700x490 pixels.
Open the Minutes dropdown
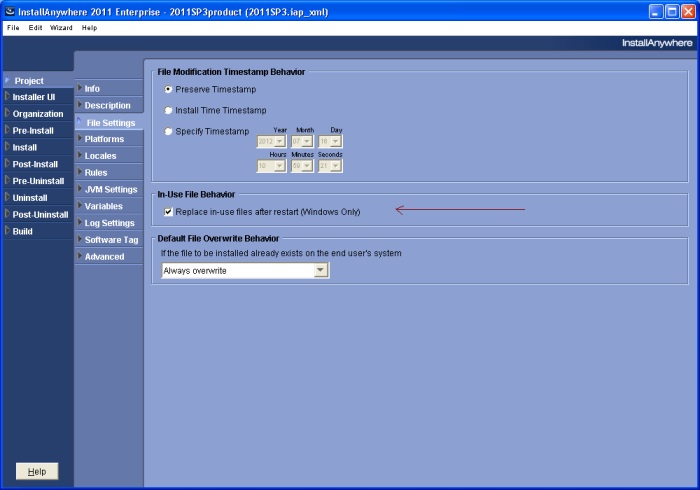click(302, 166)
